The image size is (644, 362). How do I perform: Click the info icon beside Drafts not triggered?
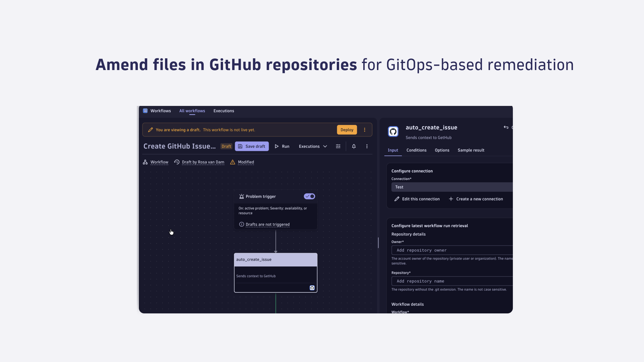click(241, 224)
